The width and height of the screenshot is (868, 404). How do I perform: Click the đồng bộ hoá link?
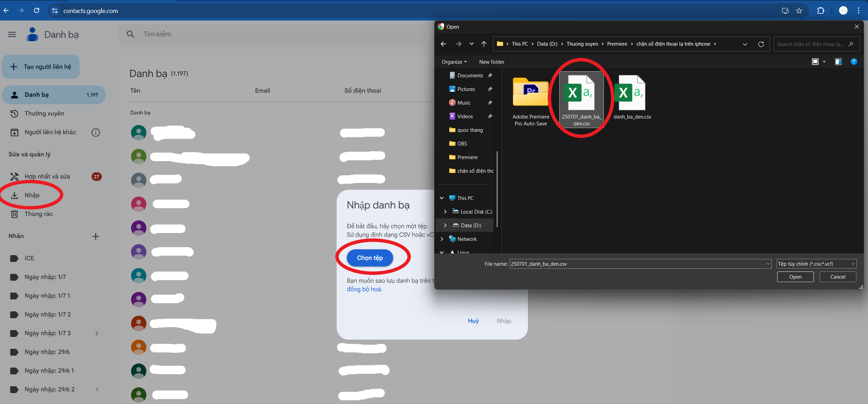point(364,289)
